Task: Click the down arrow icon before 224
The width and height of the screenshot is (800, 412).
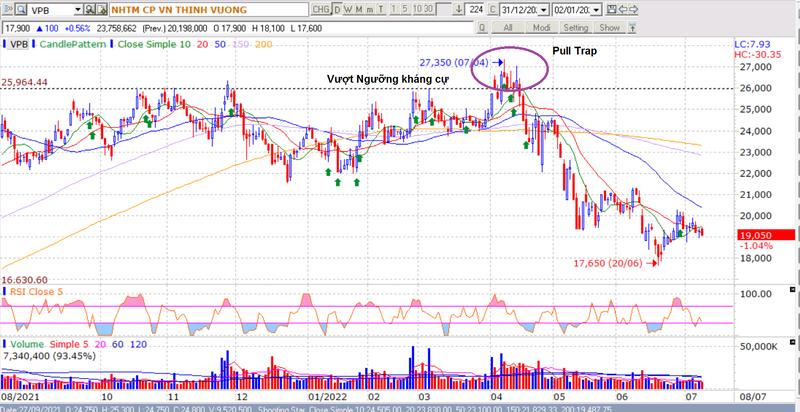Action: [x=459, y=9]
